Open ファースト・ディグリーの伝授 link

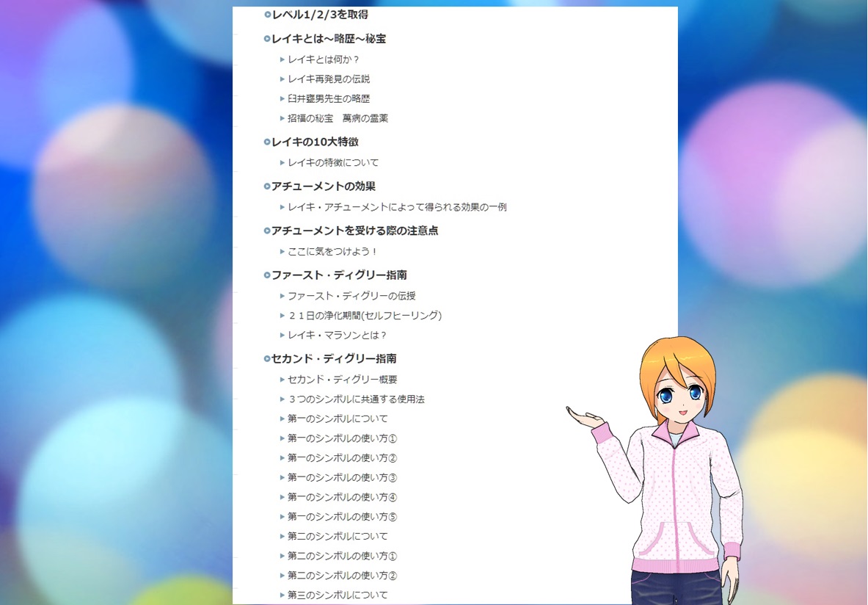(351, 296)
